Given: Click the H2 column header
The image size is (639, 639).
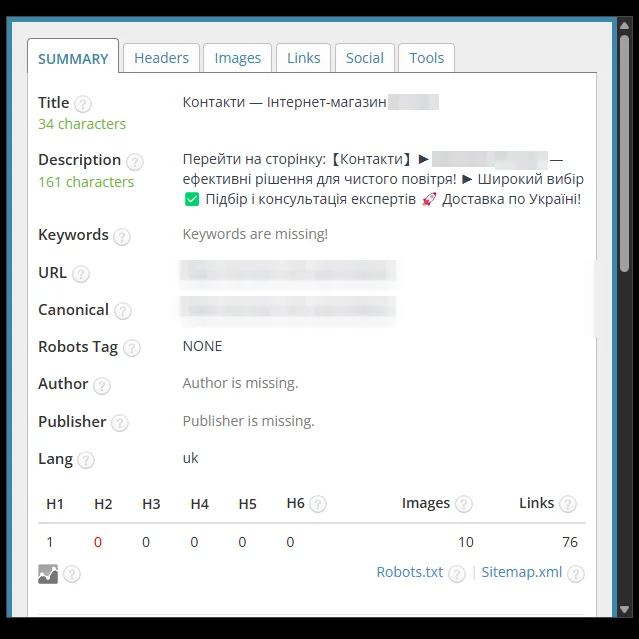Looking at the screenshot, I should 103,504.
